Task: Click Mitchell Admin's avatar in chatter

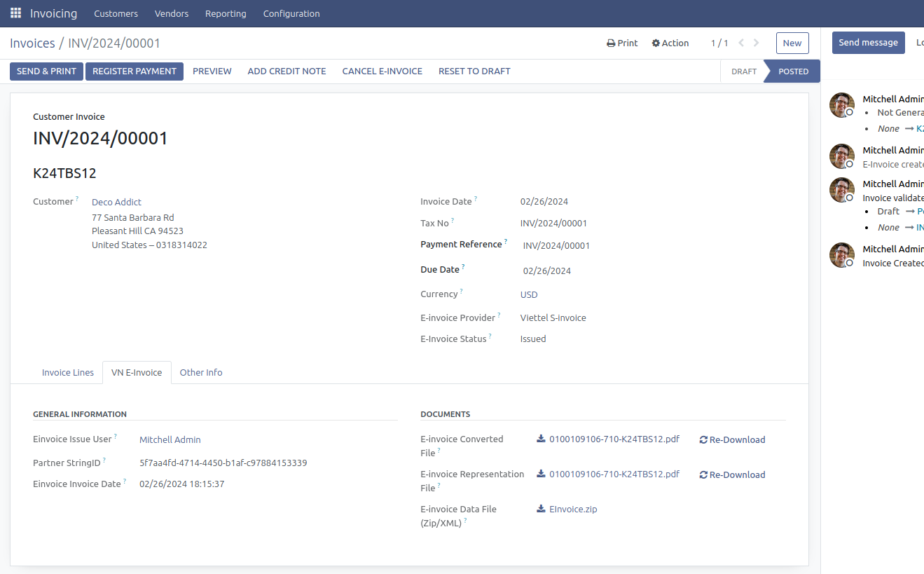Action: click(x=841, y=105)
